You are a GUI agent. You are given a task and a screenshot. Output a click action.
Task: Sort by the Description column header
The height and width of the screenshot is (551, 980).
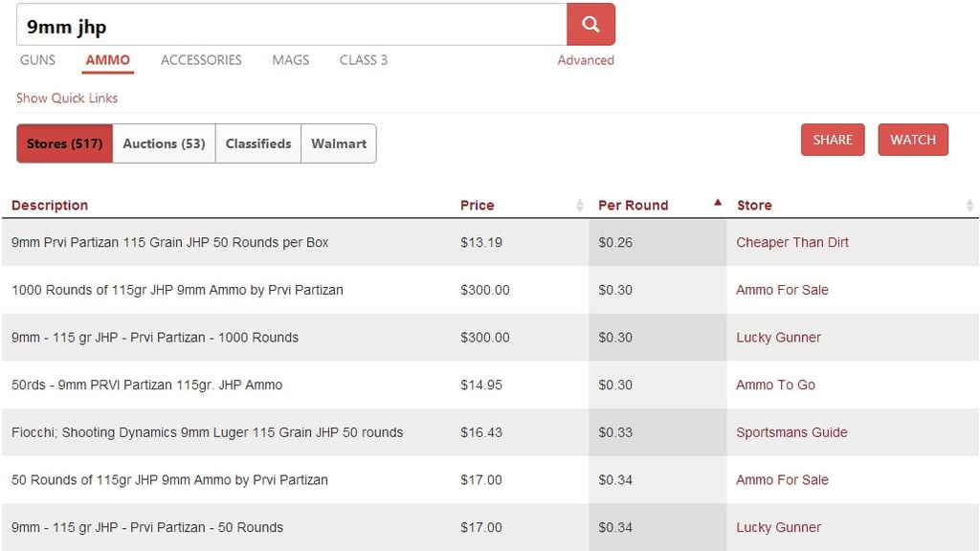(x=50, y=206)
